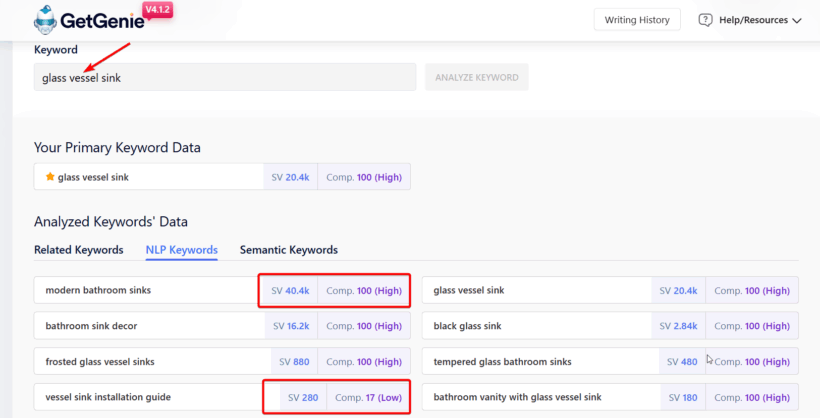Viewport: 820px width, 418px height.
Task: Click the Keyword input field
Action: pyautogui.click(x=225, y=77)
